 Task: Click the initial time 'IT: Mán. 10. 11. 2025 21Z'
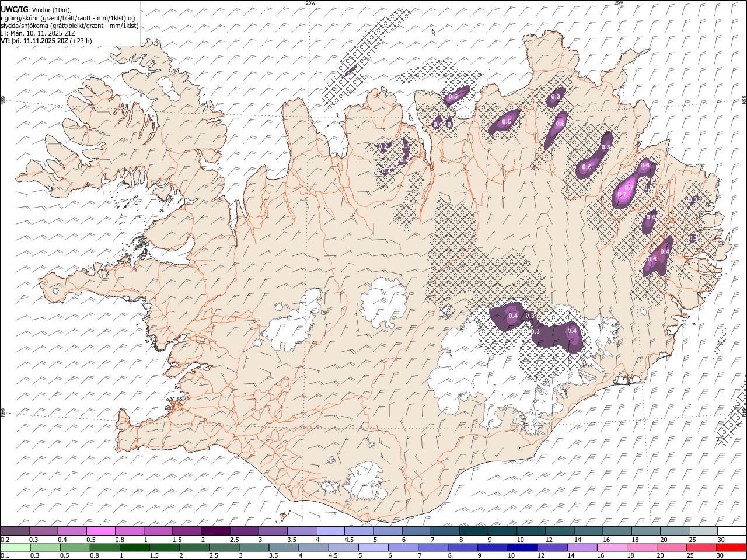tap(39, 33)
